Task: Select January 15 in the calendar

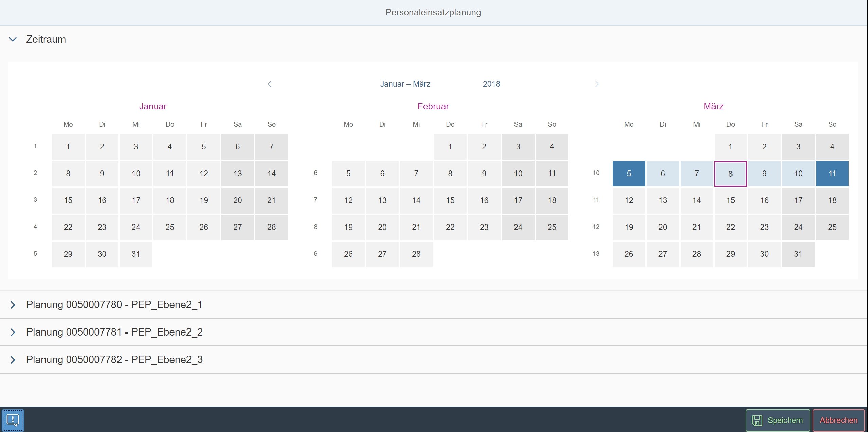Action: [x=68, y=200]
